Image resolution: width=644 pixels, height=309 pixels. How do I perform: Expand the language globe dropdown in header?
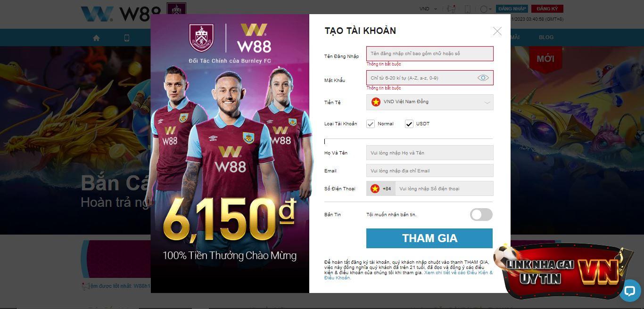point(486,9)
